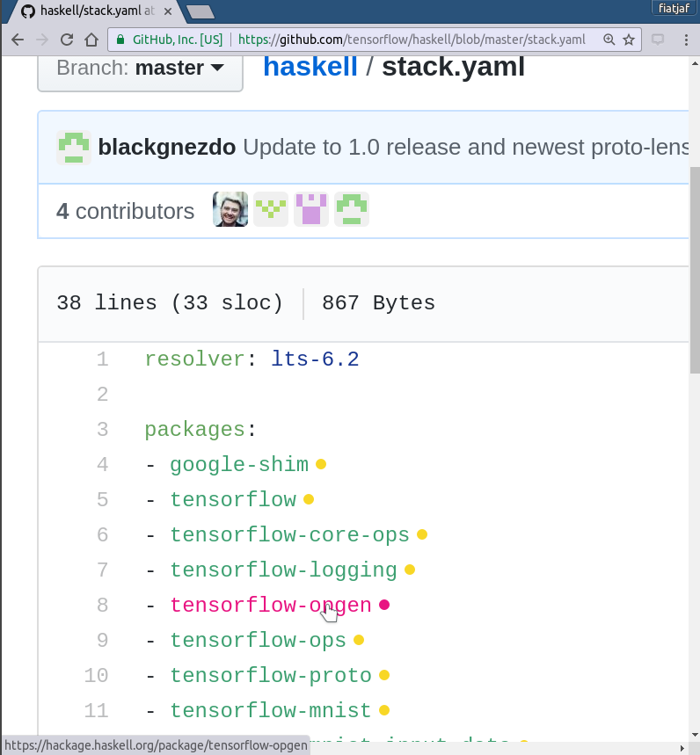Click blackgnezdo's avatar in commit header

point(74,148)
